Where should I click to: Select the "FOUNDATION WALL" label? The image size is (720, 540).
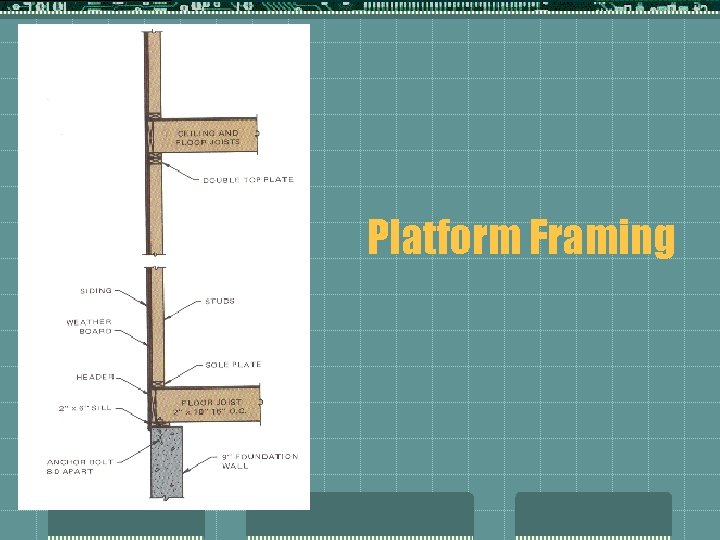pyautogui.click(x=259, y=462)
